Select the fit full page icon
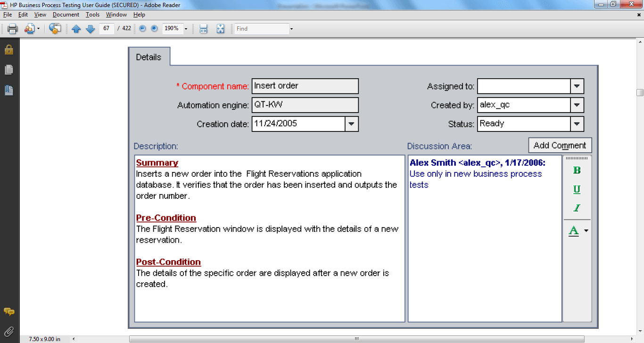The width and height of the screenshot is (644, 343). pyautogui.click(x=220, y=29)
